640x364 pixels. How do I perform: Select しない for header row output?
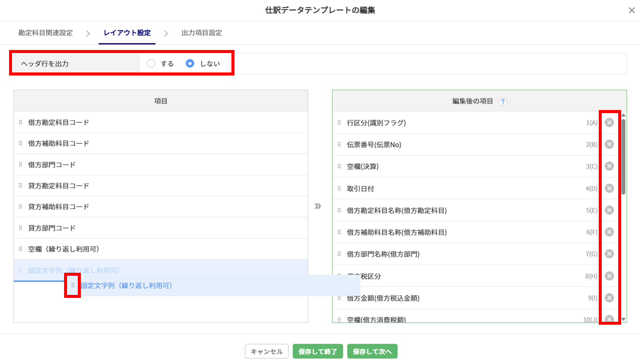click(x=190, y=63)
